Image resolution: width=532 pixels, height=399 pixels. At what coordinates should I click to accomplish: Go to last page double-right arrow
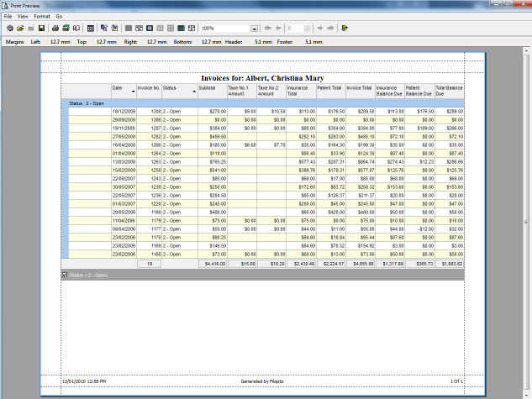click(x=330, y=28)
